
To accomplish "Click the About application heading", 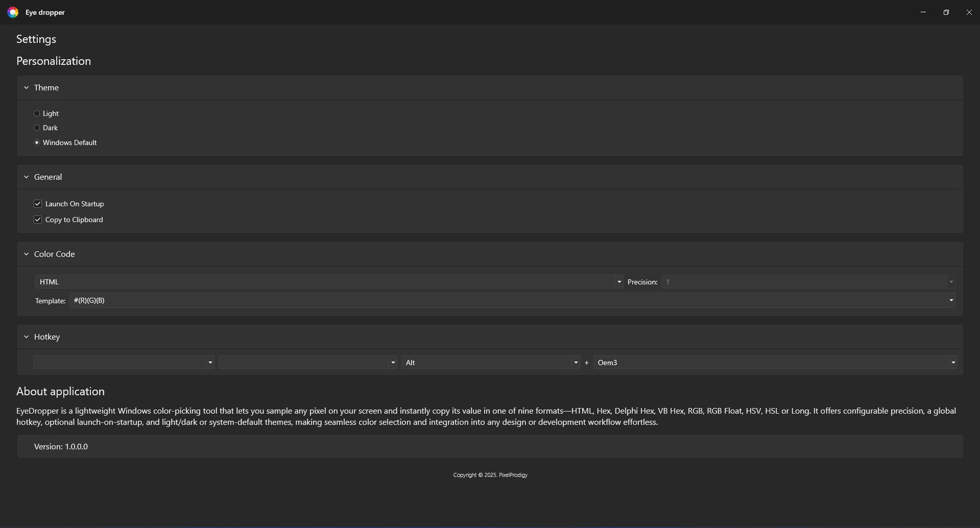I will click(60, 392).
